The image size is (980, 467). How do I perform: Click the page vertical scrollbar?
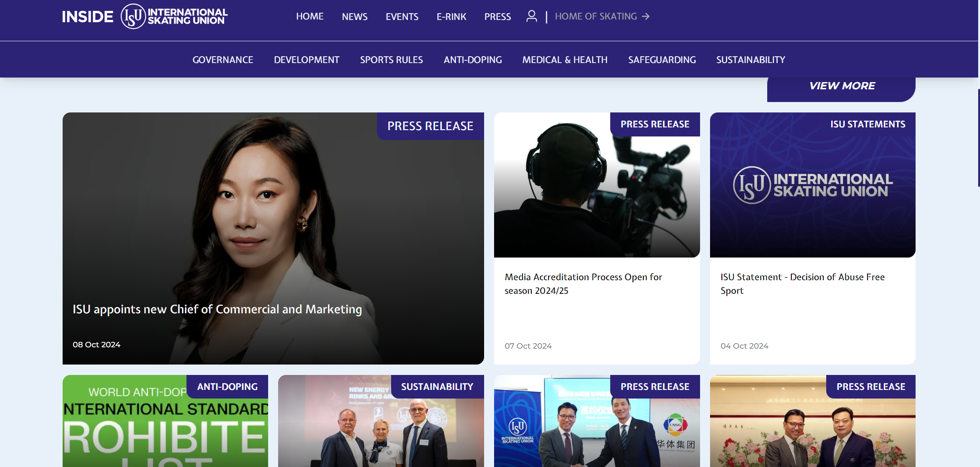coord(979,138)
